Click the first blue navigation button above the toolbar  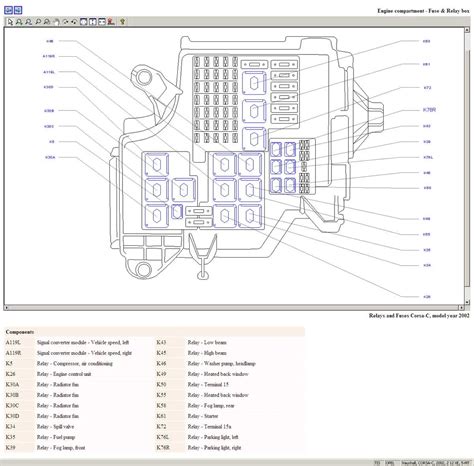tap(8, 10)
